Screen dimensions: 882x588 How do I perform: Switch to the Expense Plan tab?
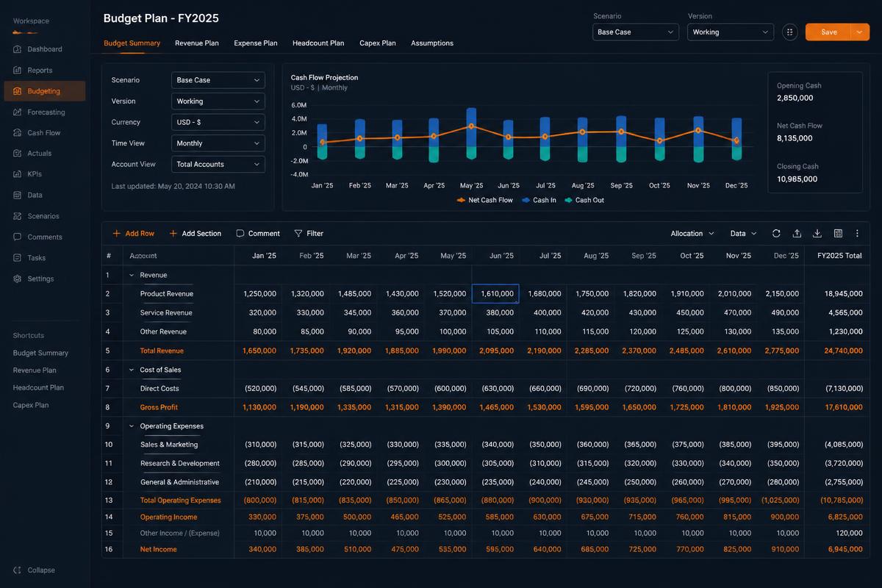pos(256,43)
